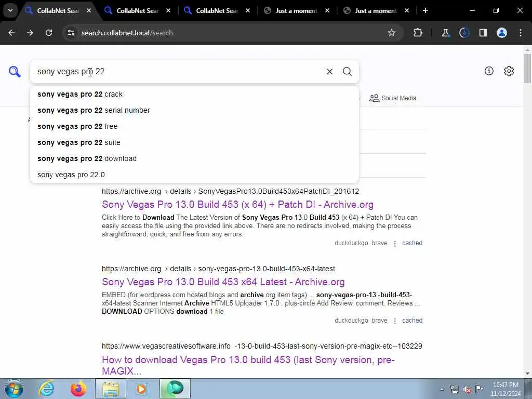Open the Chrome three-dot menu
Screen dimensions: 532x399
521,33
